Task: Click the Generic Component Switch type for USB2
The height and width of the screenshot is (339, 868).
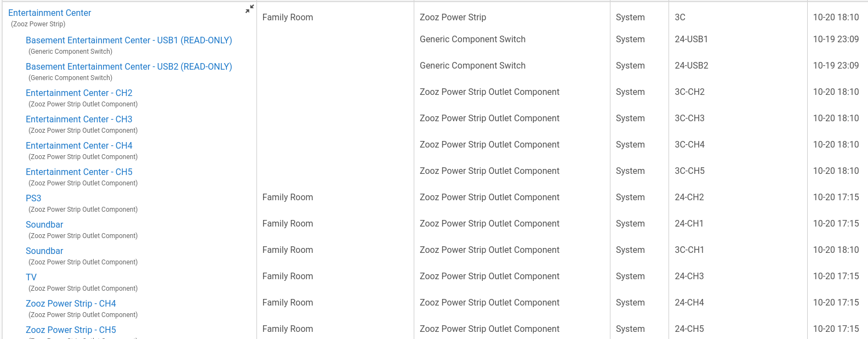Action: (x=472, y=65)
